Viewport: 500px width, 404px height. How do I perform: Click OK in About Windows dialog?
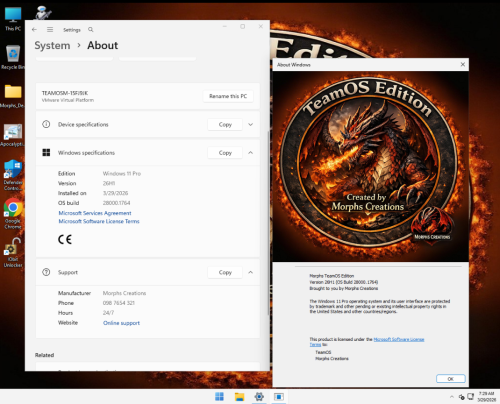[x=451, y=379]
